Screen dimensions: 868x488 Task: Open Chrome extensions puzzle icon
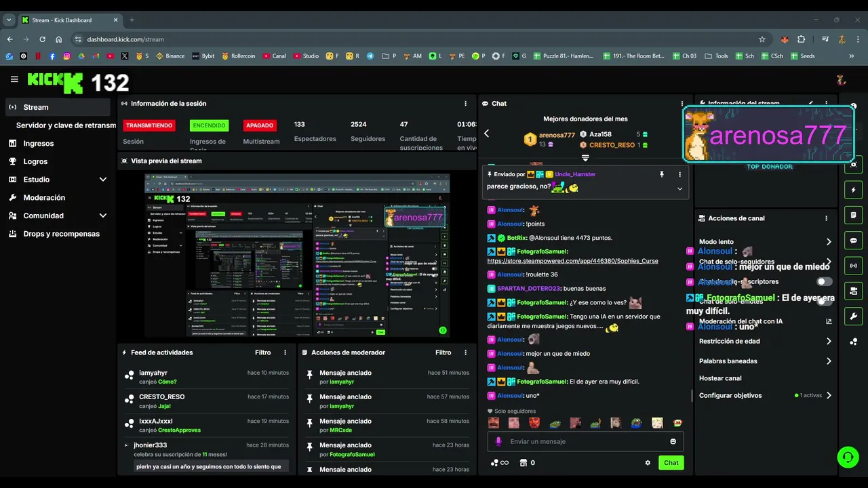point(801,39)
